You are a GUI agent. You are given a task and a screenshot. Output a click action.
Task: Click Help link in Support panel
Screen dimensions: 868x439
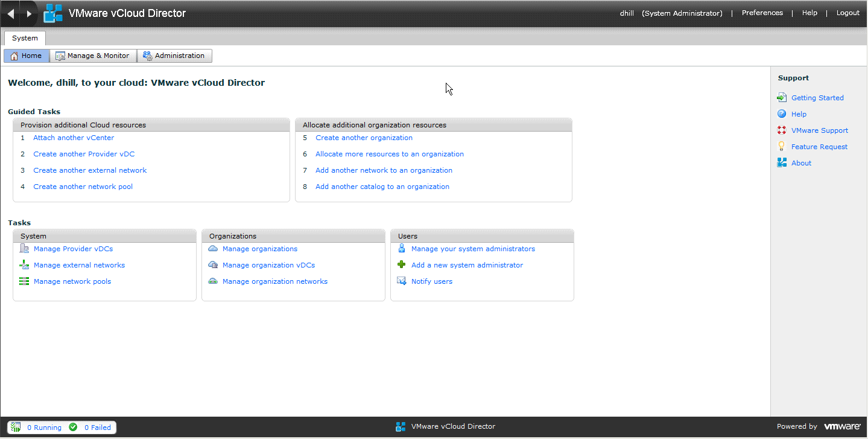point(799,114)
